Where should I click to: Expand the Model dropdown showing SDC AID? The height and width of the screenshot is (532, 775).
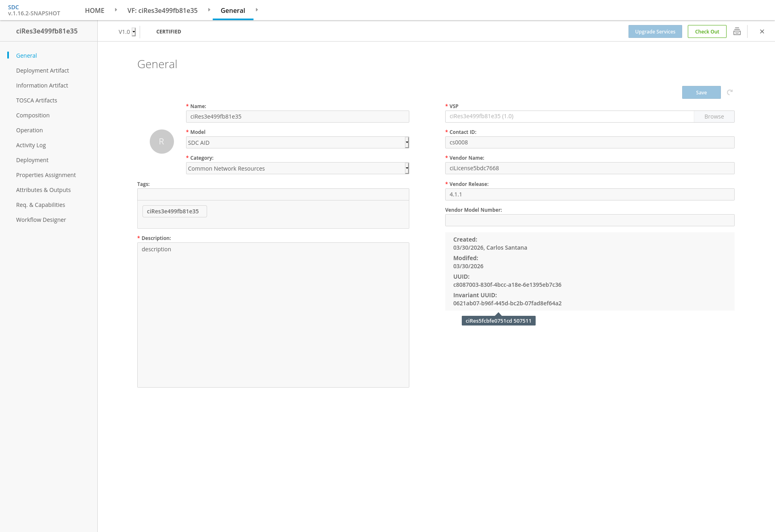pyautogui.click(x=407, y=142)
